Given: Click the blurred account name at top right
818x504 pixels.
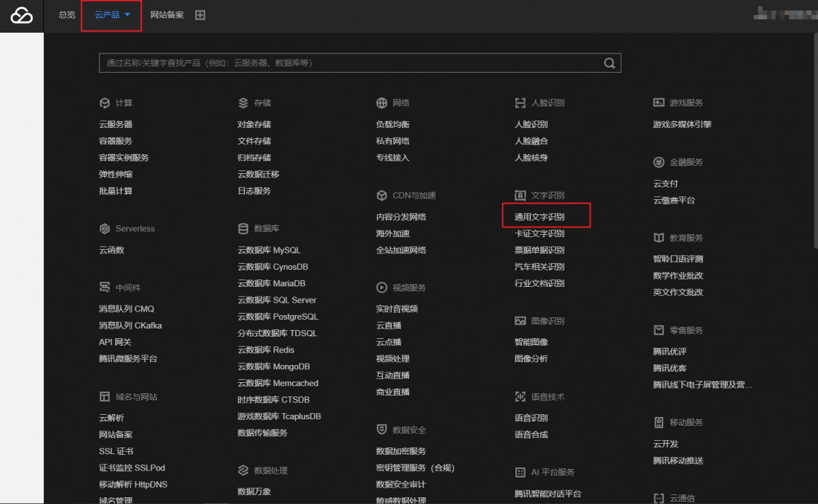Looking at the screenshot, I should [781, 13].
